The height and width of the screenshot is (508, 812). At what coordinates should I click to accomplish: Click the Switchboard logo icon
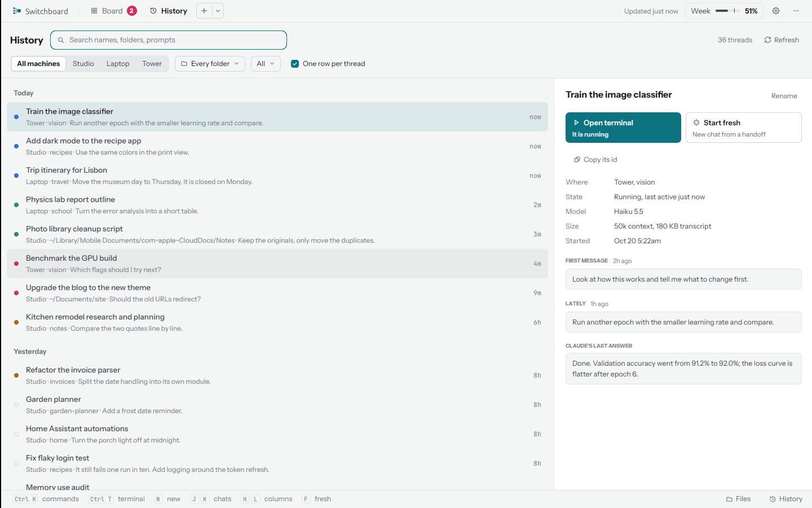coord(16,11)
